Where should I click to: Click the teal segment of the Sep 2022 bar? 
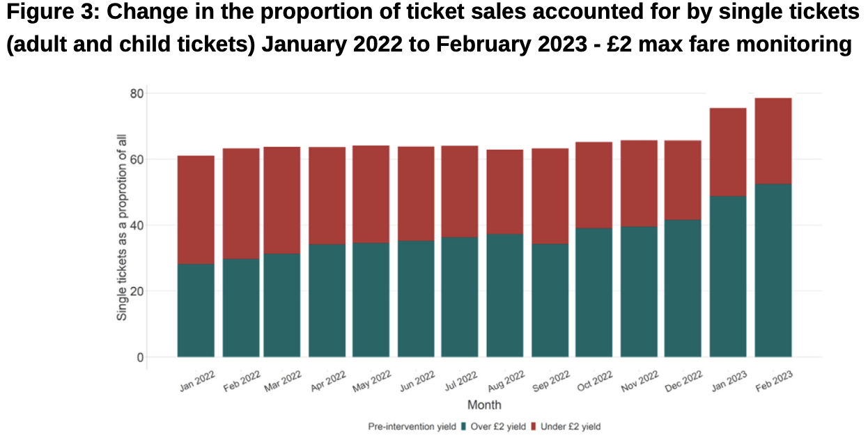pos(550,300)
